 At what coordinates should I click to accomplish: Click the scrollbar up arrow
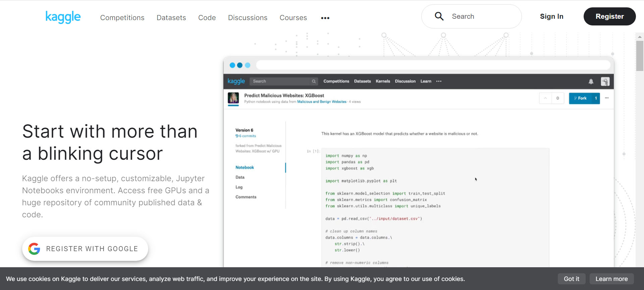point(640,37)
